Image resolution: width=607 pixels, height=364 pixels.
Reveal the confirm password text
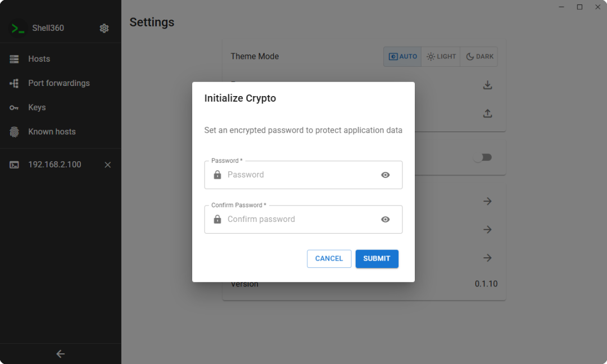pos(385,220)
